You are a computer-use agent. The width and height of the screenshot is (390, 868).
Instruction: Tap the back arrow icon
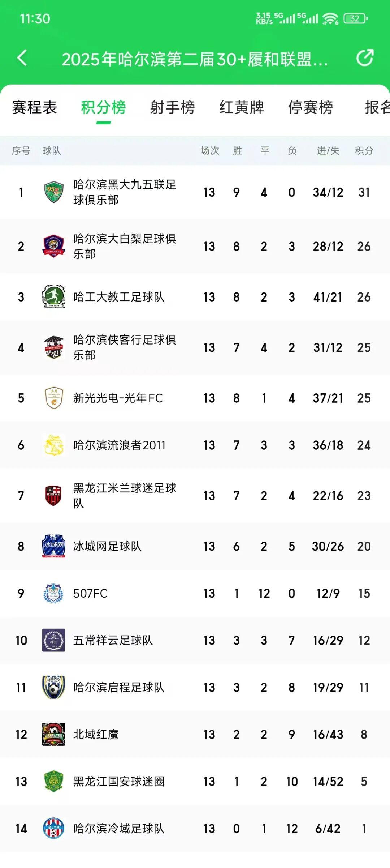tap(22, 58)
